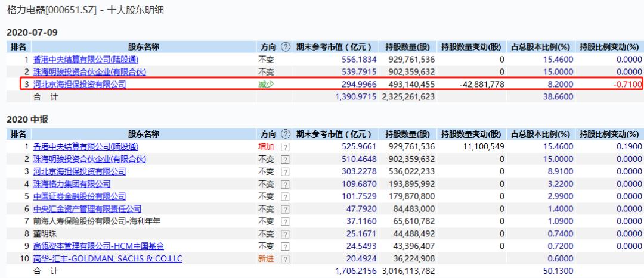The height and width of the screenshot is (278, 644).
Task: Click 股东名称 header in the 2020-07-09 table
Action: point(143,47)
